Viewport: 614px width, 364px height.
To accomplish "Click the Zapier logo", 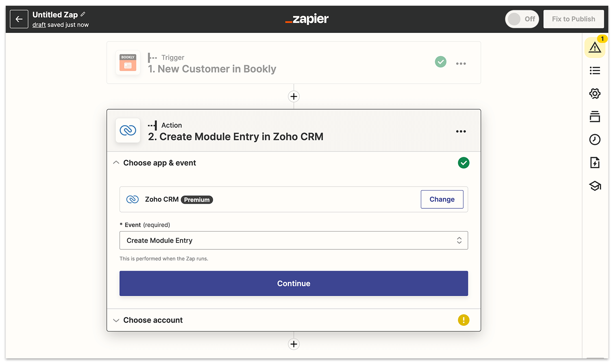I will coord(307,19).
